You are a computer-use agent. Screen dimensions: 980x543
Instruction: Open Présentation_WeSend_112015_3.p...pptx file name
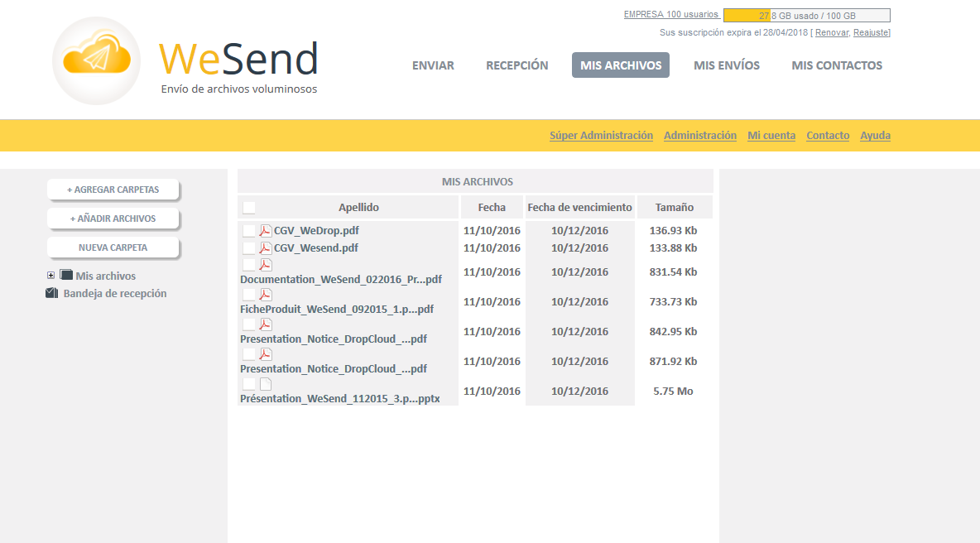coord(340,399)
